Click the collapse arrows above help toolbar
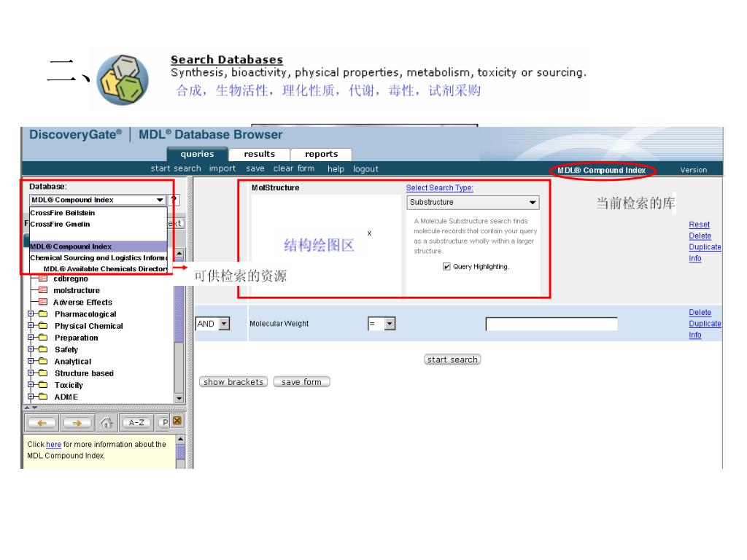Viewport: 747px width, 560px height. tap(31, 408)
